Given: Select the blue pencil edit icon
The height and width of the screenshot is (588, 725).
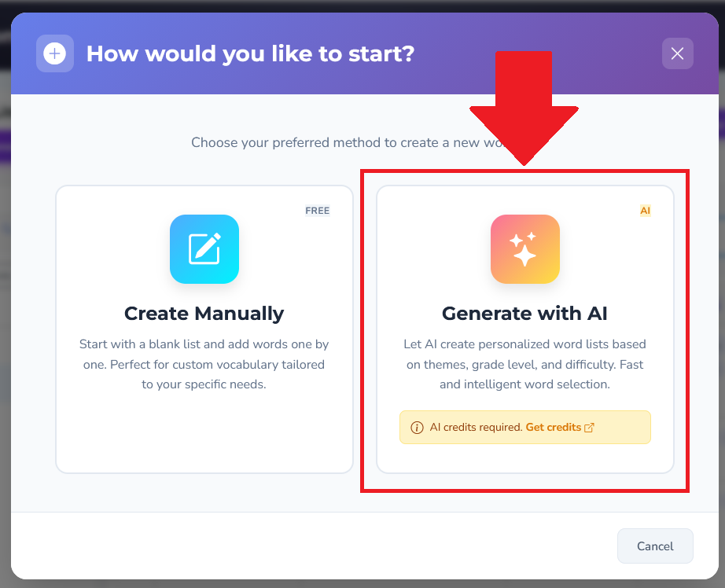Looking at the screenshot, I should pos(204,249).
